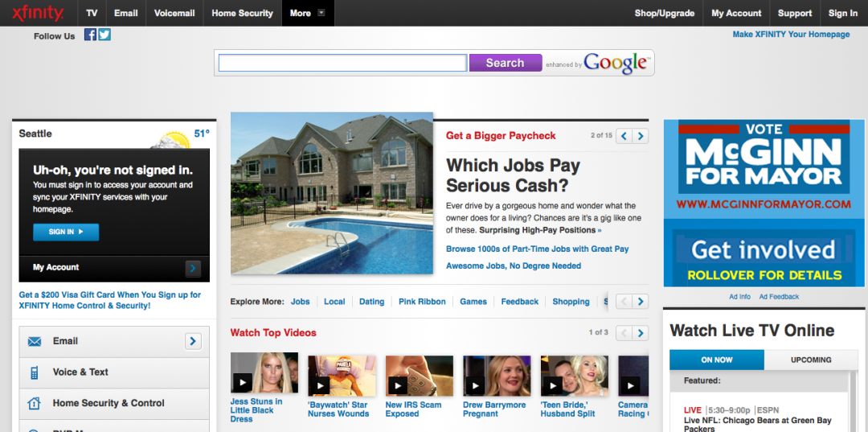Viewport: 868px width, 432px height.
Task: Click in the Google search field
Action: (x=342, y=63)
